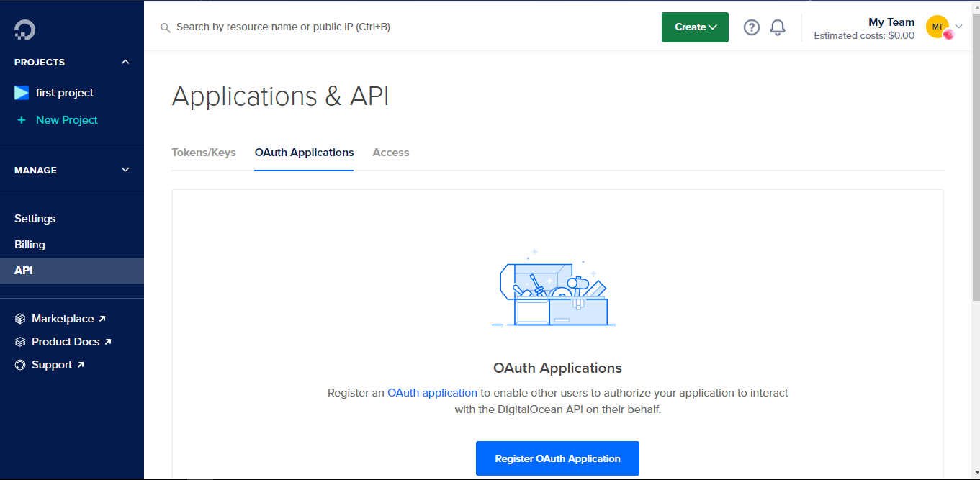Open the Create dropdown button
This screenshot has height=480, width=980.
pyautogui.click(x=695, y=27)
